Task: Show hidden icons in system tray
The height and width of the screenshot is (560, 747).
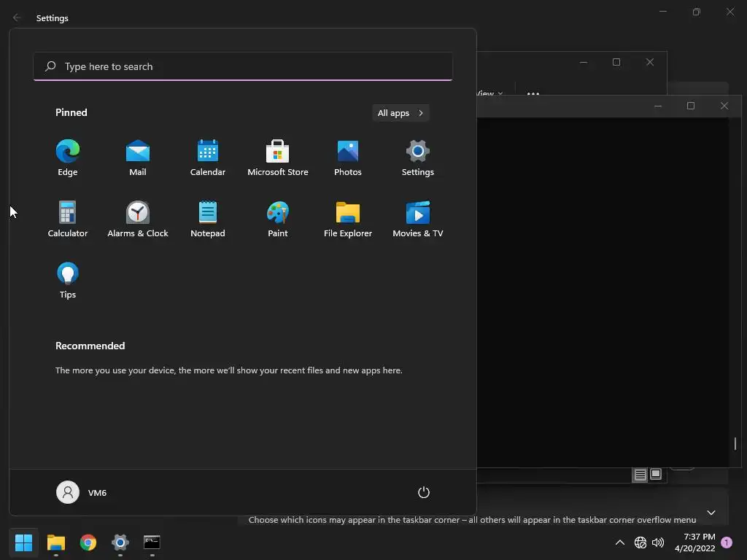Action: [x=620, y=542]
